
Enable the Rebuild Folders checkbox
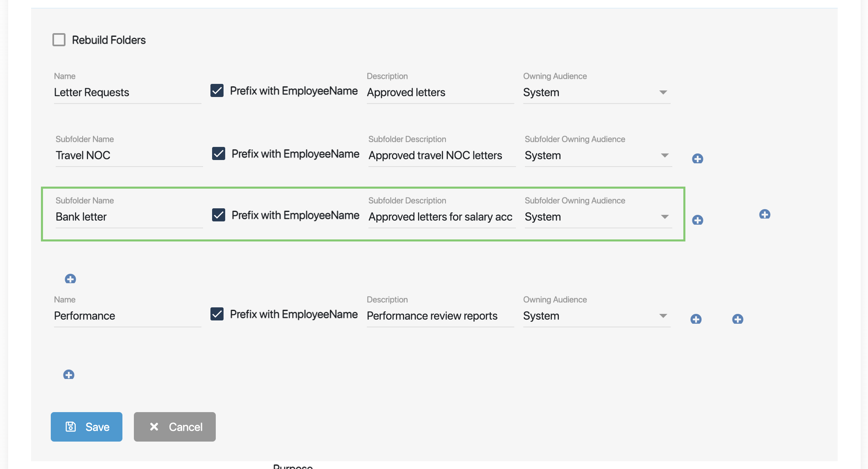(x=59, y=39)
